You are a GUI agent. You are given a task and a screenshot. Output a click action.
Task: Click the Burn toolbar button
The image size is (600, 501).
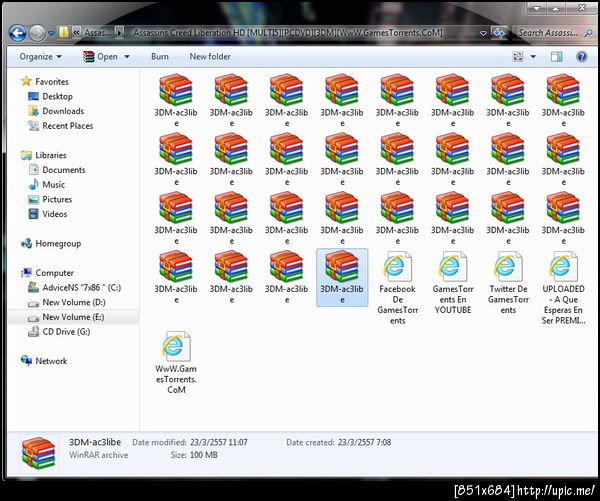point(160,57)
